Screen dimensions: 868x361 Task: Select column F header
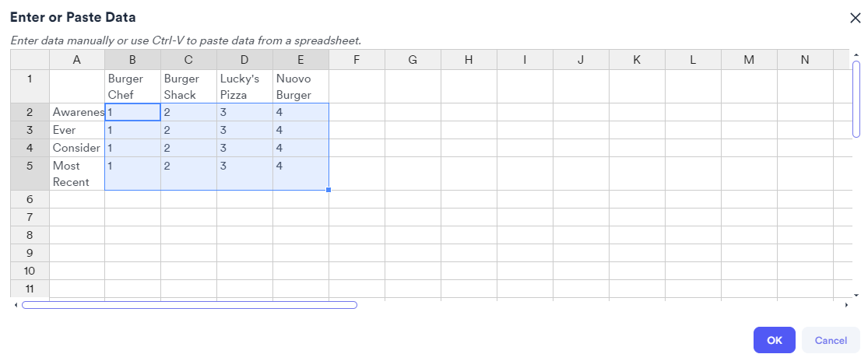tap(357, 60)
